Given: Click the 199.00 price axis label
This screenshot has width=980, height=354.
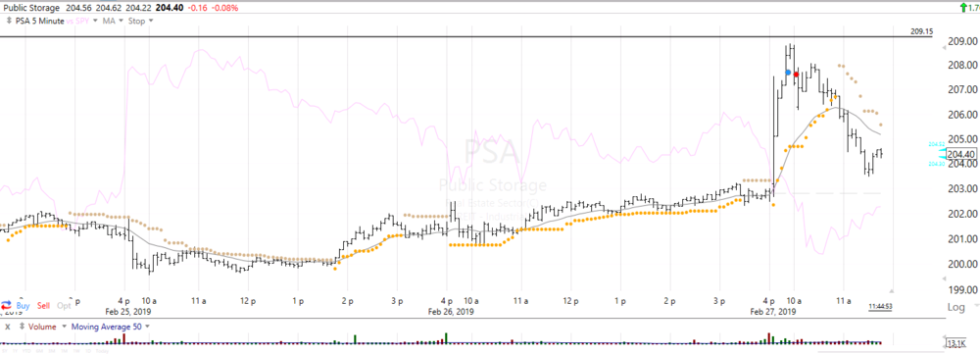Looking at the screenshot, I should coord(962,289).
